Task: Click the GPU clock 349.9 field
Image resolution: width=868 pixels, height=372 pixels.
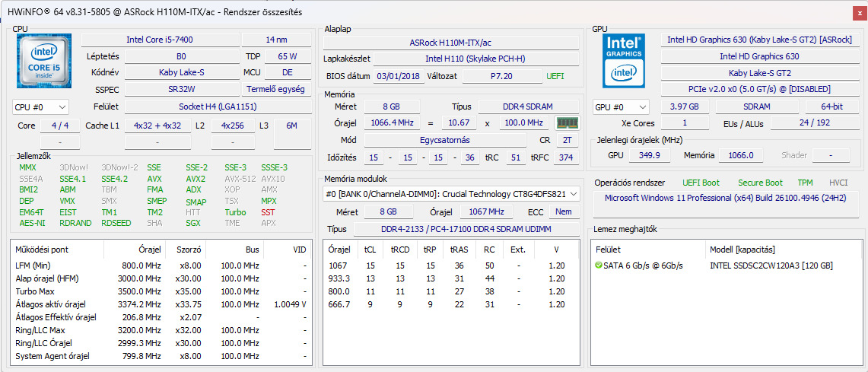Action: (650, 155)
